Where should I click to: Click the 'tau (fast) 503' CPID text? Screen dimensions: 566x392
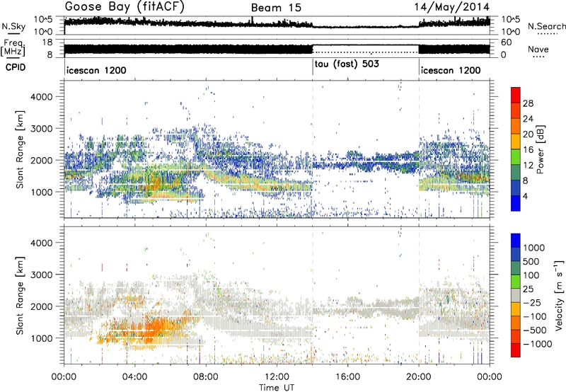click(x=347, y=64)
